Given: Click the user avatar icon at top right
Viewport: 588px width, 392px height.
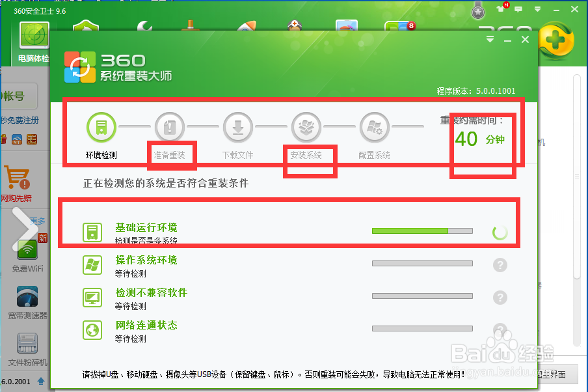Looking at the screenshot, I should tap(477, 10).
